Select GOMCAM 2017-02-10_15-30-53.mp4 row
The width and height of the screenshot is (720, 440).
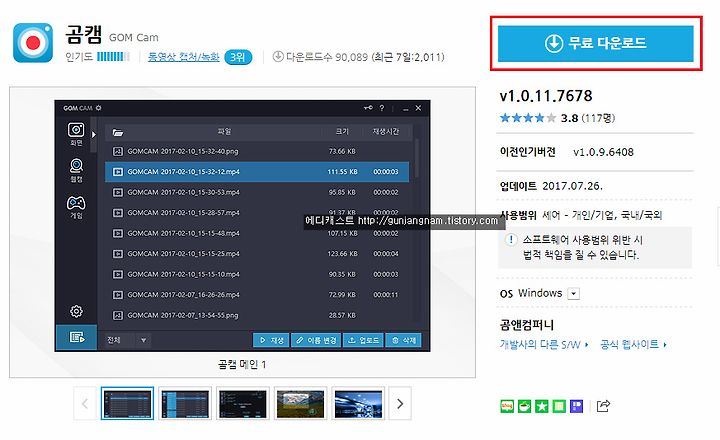tap(257, 192)
